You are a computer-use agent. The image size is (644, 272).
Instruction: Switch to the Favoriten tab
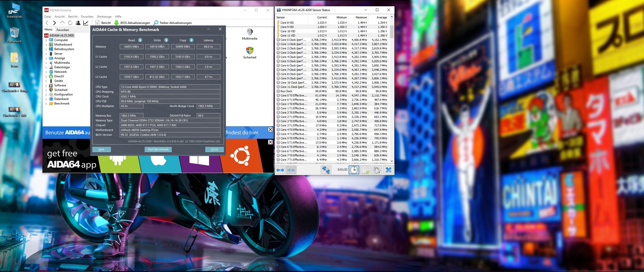click(x=63, y=30)
